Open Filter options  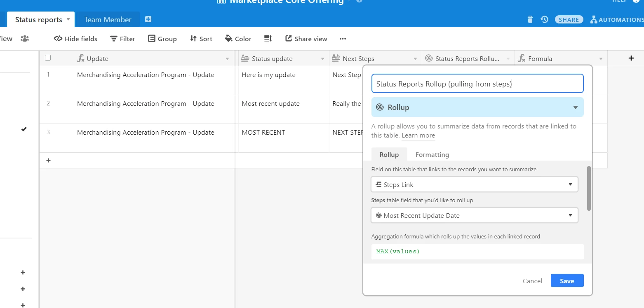pos(122,39)
